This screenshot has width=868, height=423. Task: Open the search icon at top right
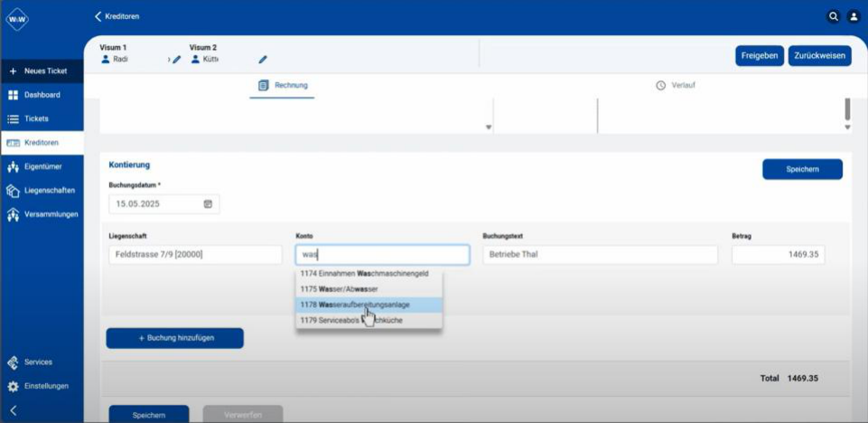pos(833,16)
